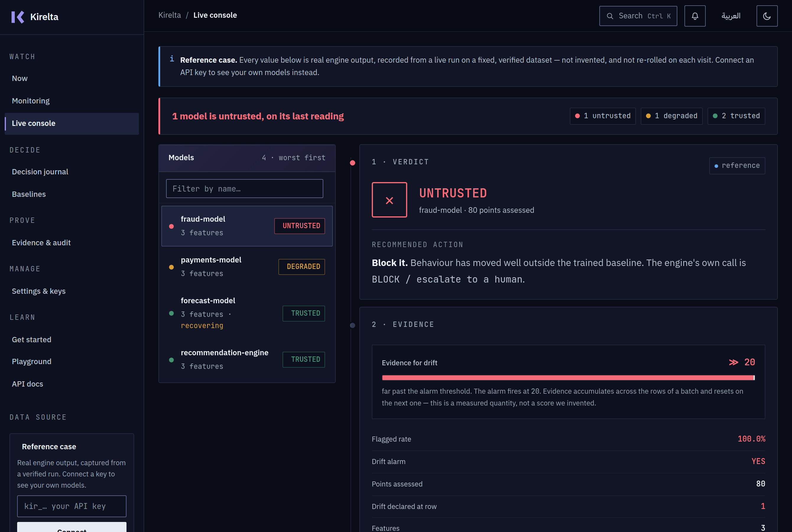Click the '1 model is untrusted' headline
Viewport: 792px width, 532px height.
click(258, 116)
